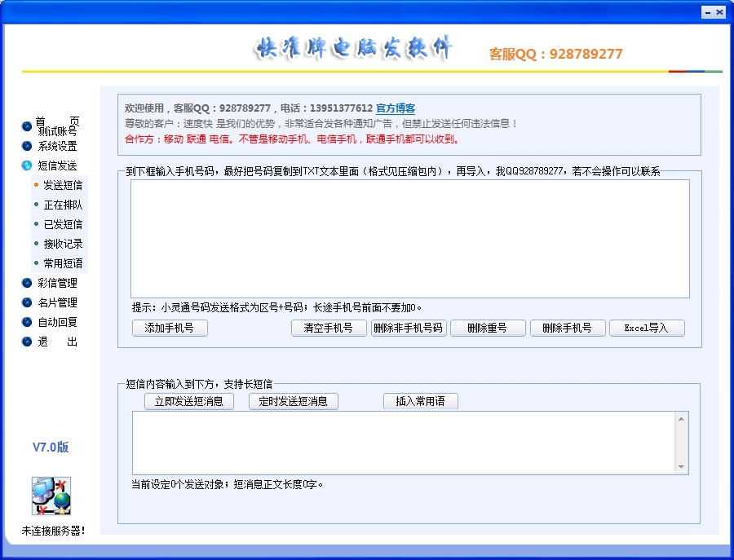Open the 系统设置 menu entry

[x=58, y=146]
